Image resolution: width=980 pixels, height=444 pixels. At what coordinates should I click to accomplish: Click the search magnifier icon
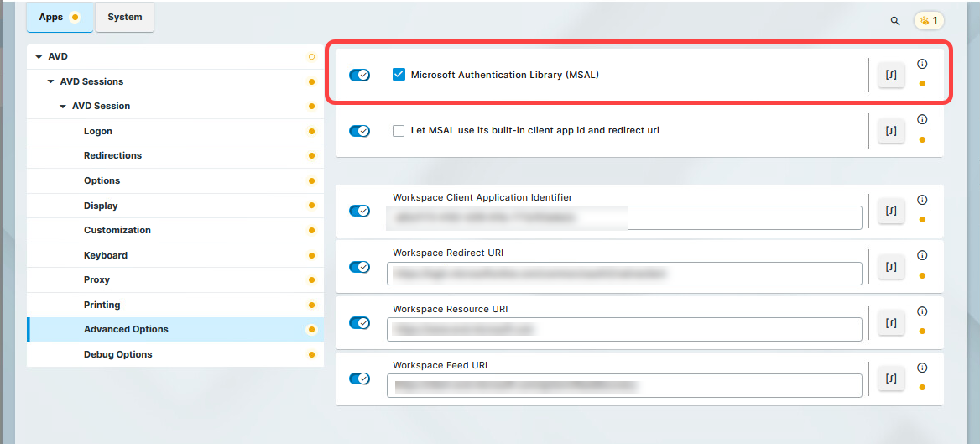click(x=895, y=20)
